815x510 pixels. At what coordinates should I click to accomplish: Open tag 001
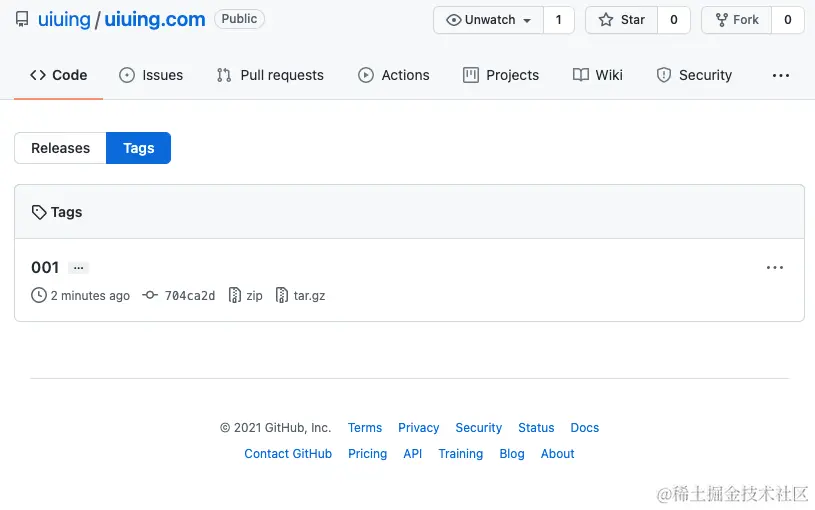45,267
